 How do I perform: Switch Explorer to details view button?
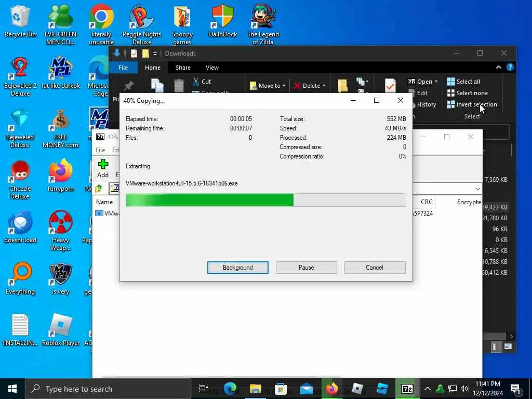[x=495, y=347]
